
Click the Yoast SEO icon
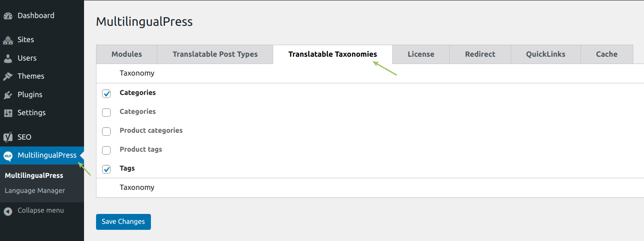point(8,137)
